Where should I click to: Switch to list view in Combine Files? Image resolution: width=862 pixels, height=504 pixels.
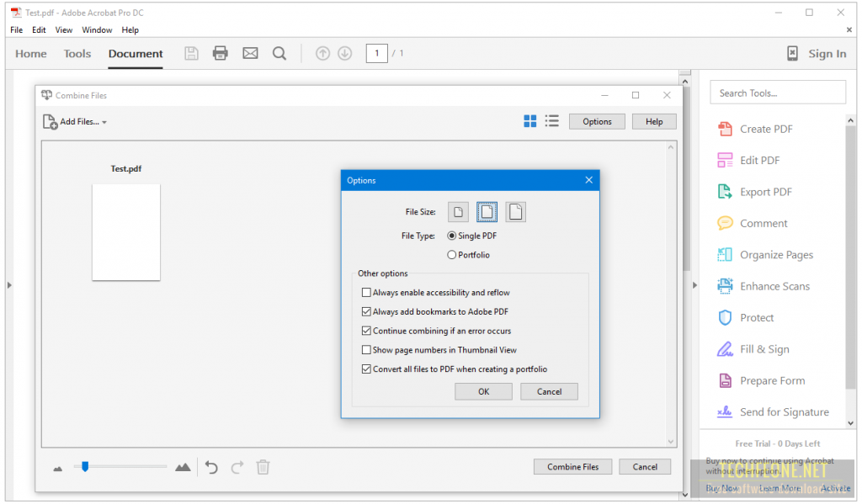point(552,121)
